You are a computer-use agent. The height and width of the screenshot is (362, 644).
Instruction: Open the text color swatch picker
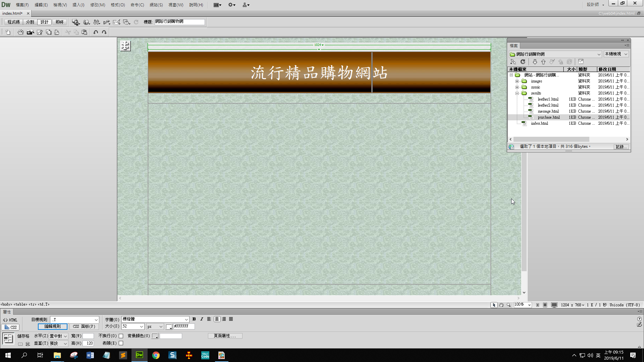coord(169,326)
